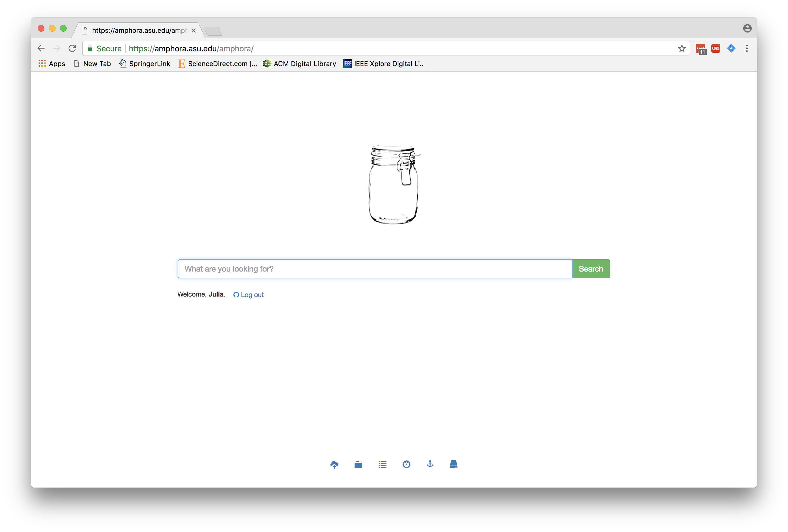The height and width of the screenshot is (532, 788).
Task: Open the Chrome profile avatar icon
Action: 747,28
